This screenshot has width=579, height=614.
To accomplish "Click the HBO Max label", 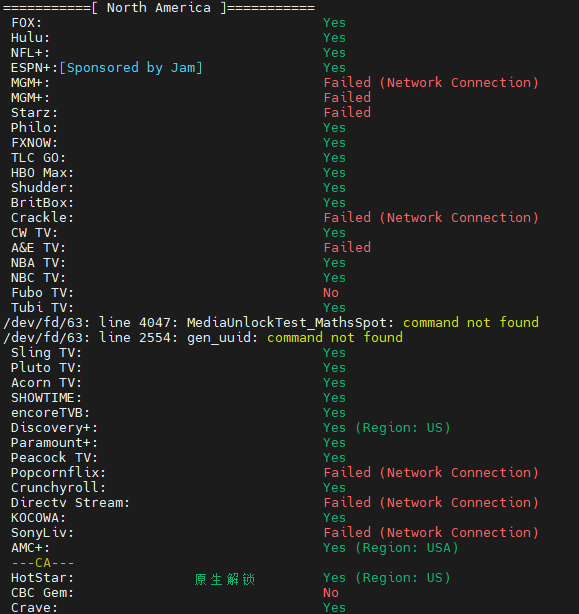I will pyautogui.click(x=42, y=173).
